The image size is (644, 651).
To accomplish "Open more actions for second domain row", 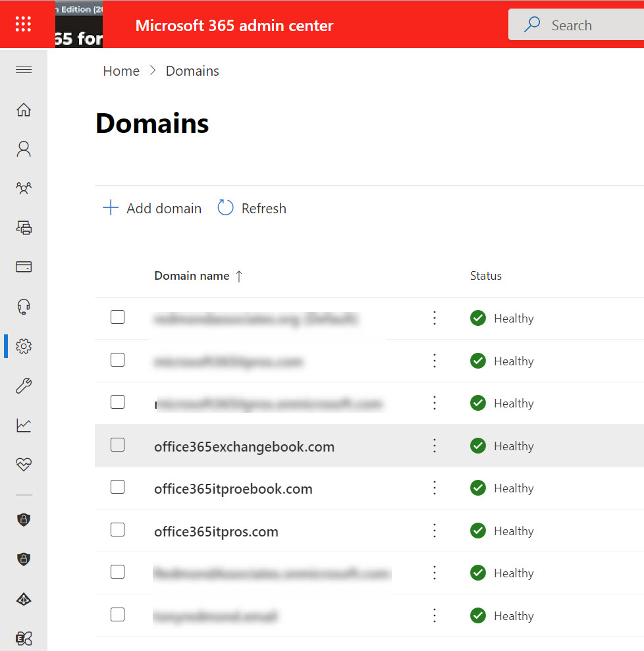I will [x=435, y=361].
